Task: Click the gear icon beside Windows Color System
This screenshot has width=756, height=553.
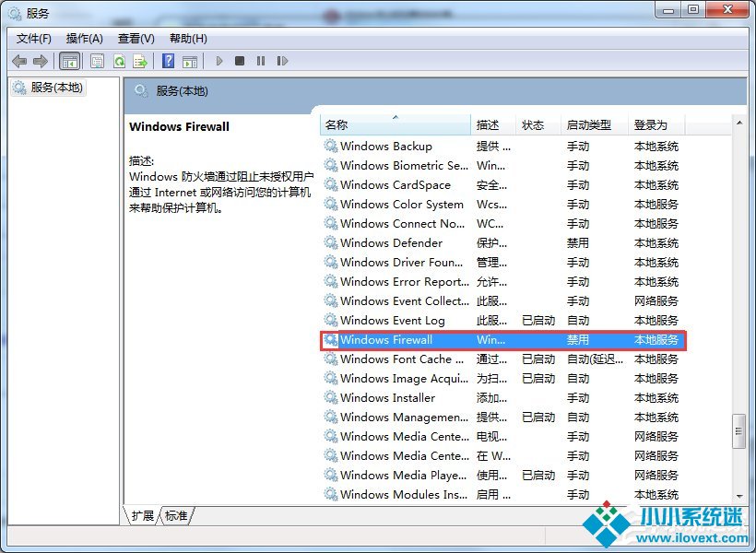Action: pos(331,204)
